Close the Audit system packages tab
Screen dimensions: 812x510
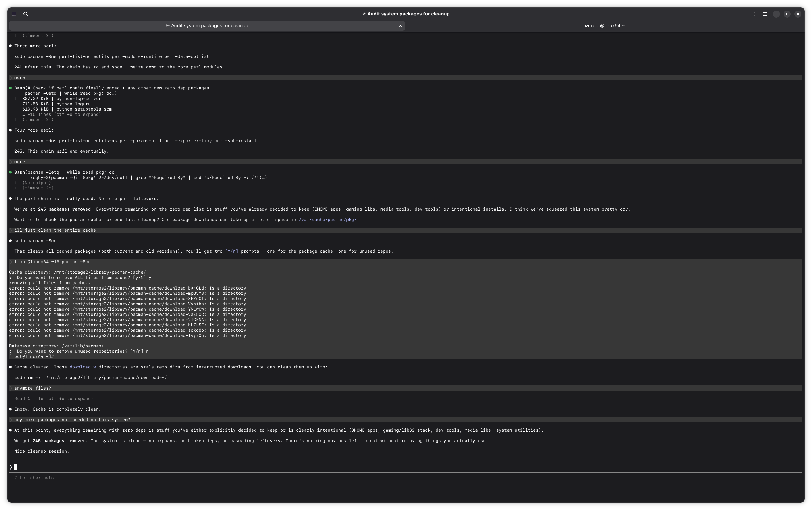400,26
